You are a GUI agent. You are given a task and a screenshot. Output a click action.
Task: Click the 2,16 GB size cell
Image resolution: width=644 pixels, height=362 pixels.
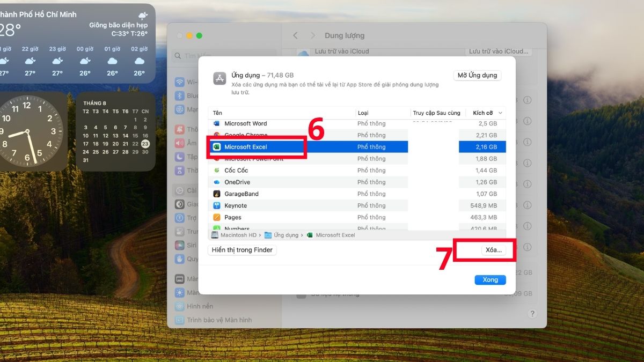click(486, 147)
